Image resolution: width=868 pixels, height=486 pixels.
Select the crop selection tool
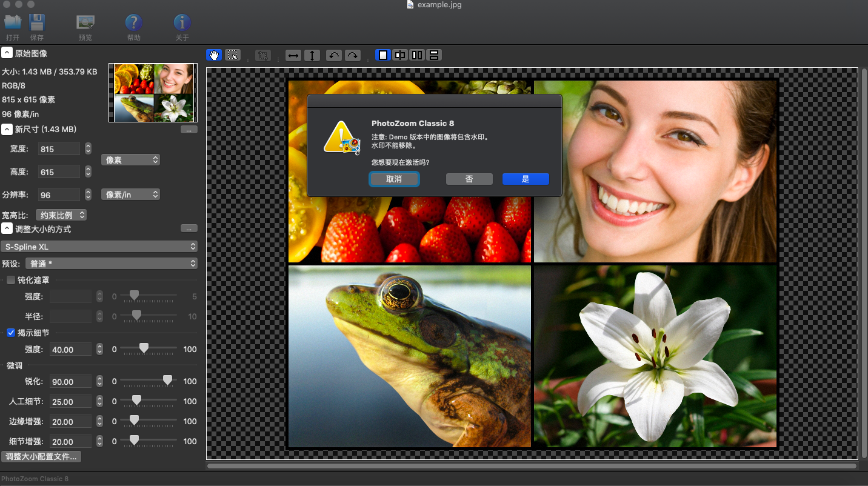pos(233,55)
